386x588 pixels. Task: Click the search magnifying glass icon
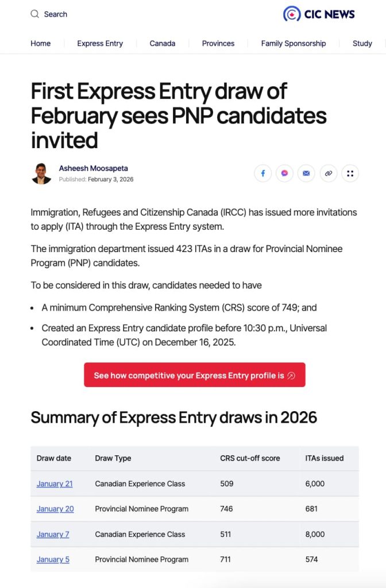(35, 14)
